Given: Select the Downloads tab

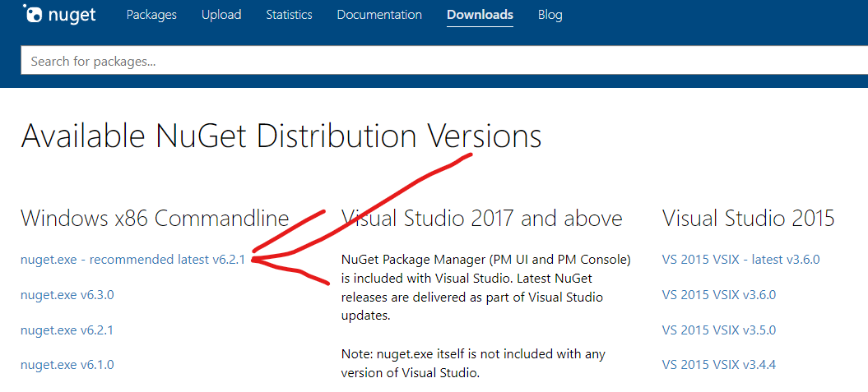Looking at the screenshot, I should 480,15.
